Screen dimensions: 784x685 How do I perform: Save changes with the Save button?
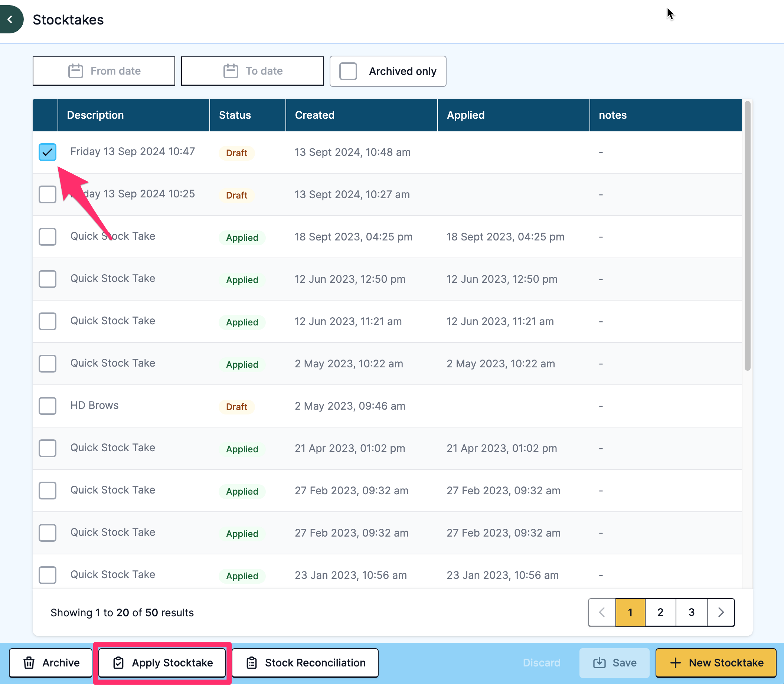(x=614, y=663)
